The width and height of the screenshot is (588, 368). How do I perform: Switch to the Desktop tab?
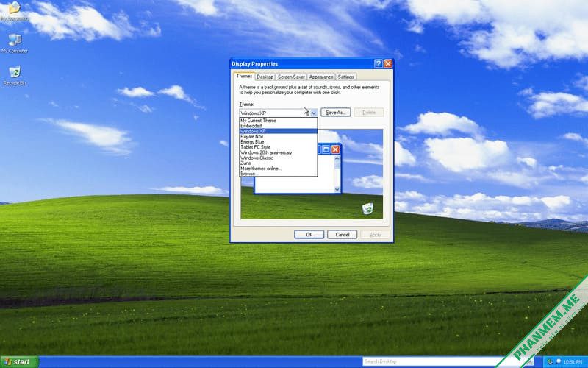click(x=265, y=77)
